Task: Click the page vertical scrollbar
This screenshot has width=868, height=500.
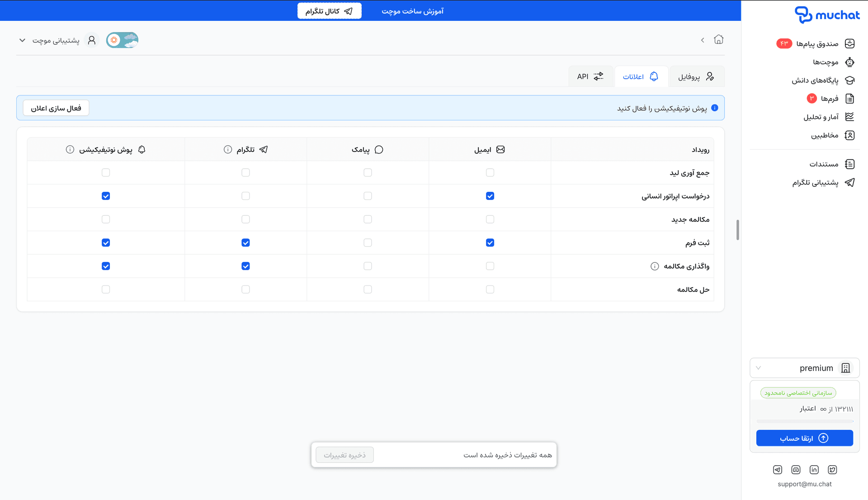Action: 737,230
